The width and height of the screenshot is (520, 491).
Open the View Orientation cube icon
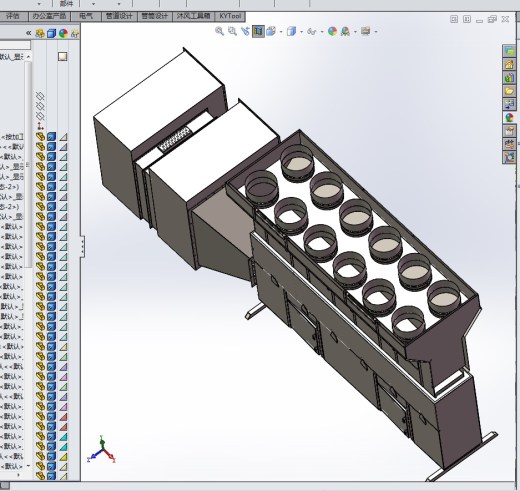(x=271, y=31)
